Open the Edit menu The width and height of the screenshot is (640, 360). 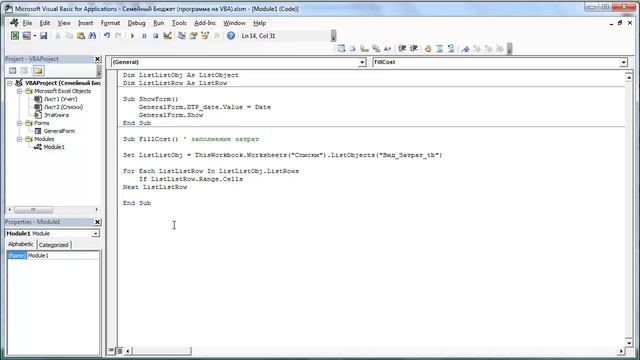tap(44, 23)
